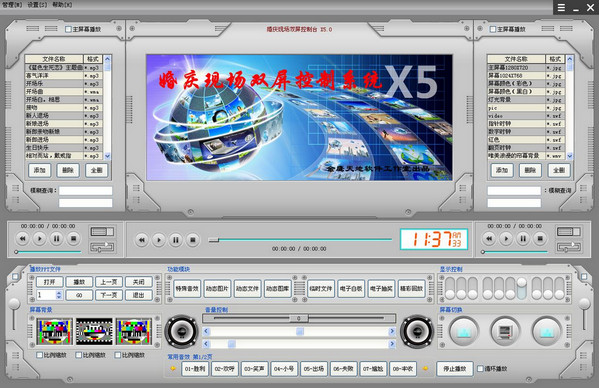Viewport: 599px width, 388px height.
Task: Toggle the switch above right player loop icon
Action: (x=569, y=232)
